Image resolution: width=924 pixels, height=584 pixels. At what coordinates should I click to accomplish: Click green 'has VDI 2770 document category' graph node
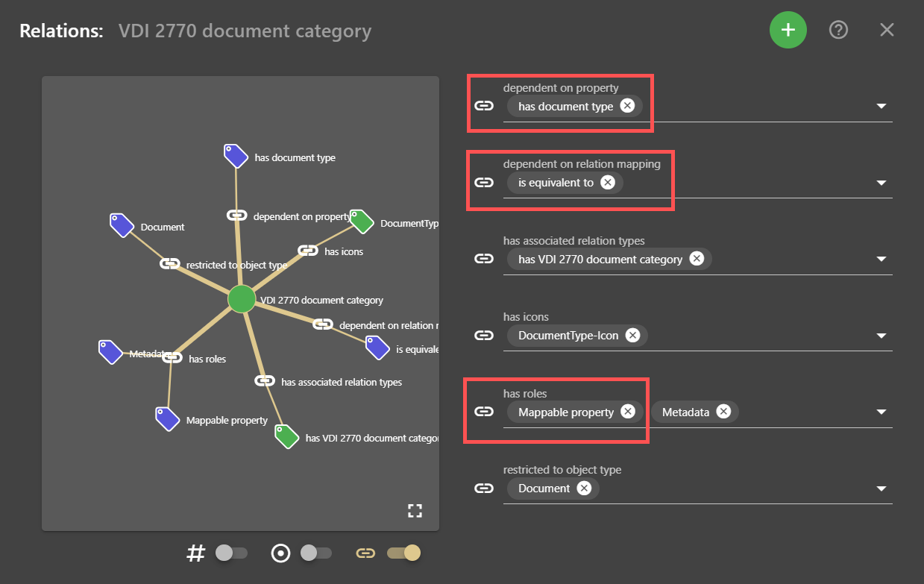tap(287, 436)
